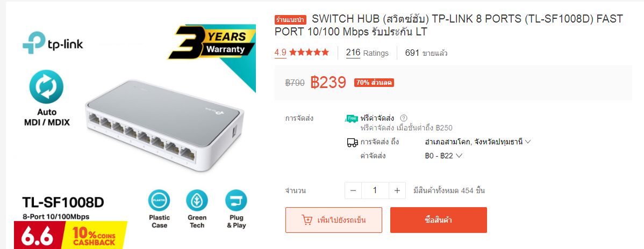Click the Auto MDI/MDIX icon in product image
The image size is (644, 249).
coord(46,88)
